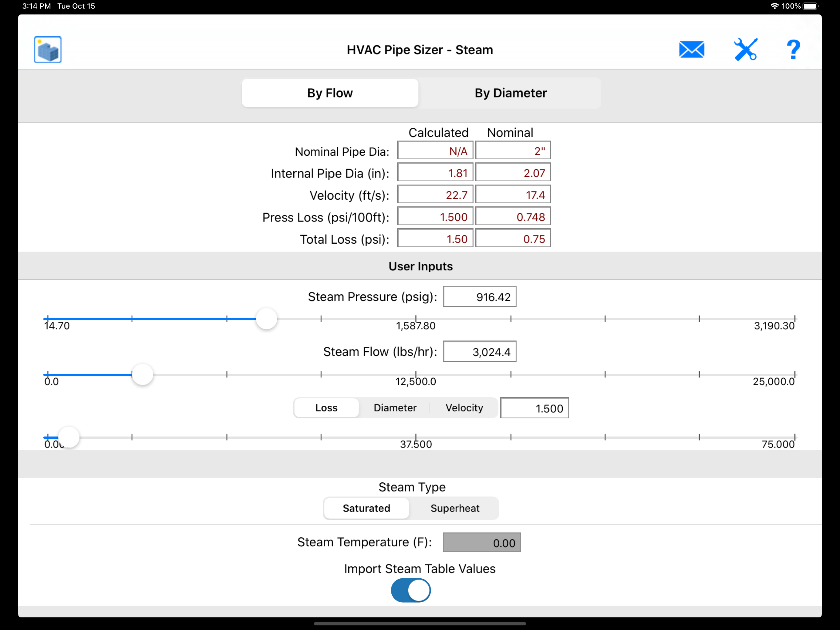Tap the Steam Pressure input field
Viewport: 840px width, 630px height.
pos(479,297)
